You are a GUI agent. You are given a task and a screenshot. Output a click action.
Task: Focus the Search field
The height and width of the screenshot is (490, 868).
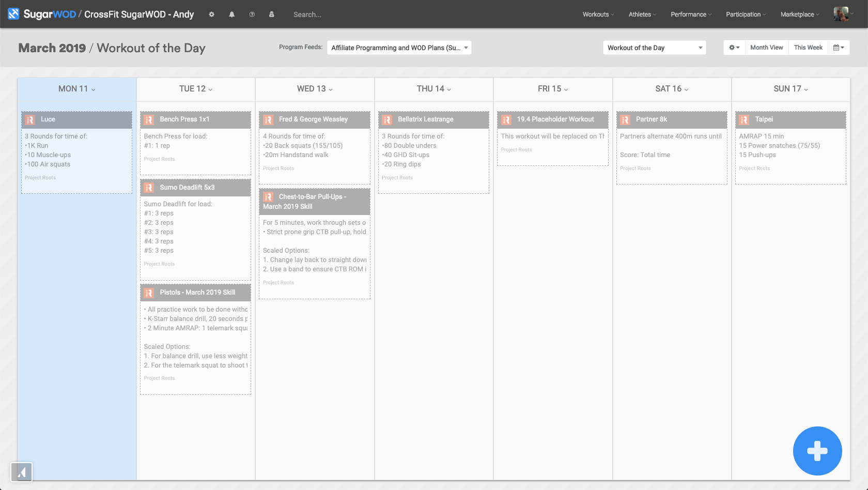click(x=331, y=14)
